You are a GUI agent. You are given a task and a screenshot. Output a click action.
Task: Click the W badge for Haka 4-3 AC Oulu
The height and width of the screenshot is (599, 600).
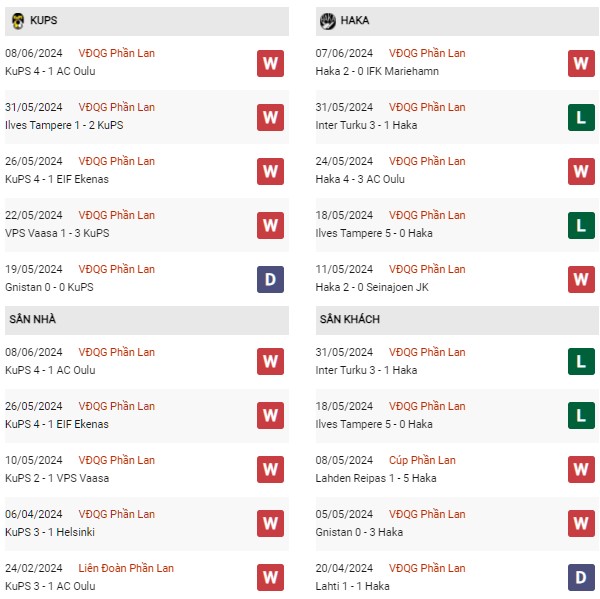pos(581,171)
